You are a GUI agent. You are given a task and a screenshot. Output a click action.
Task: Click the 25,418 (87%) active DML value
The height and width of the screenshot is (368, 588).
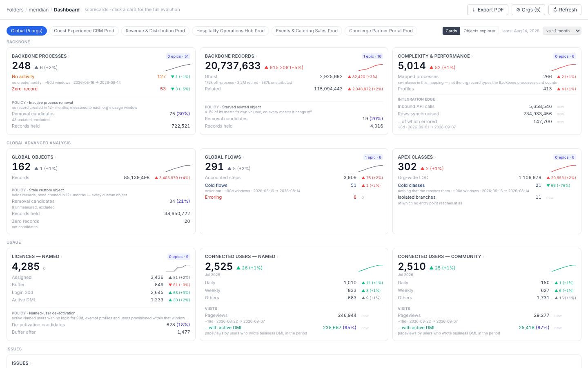(x=534, y=328)
